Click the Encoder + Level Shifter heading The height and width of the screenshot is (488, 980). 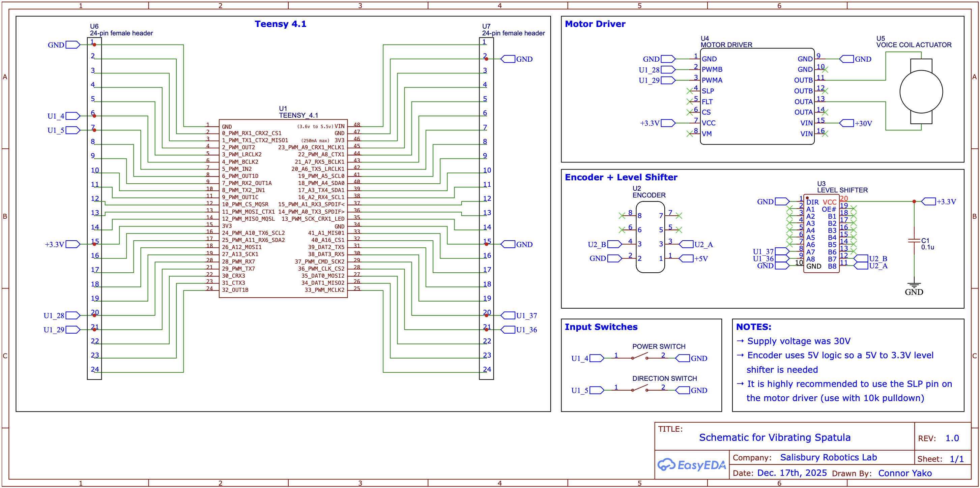621,177
